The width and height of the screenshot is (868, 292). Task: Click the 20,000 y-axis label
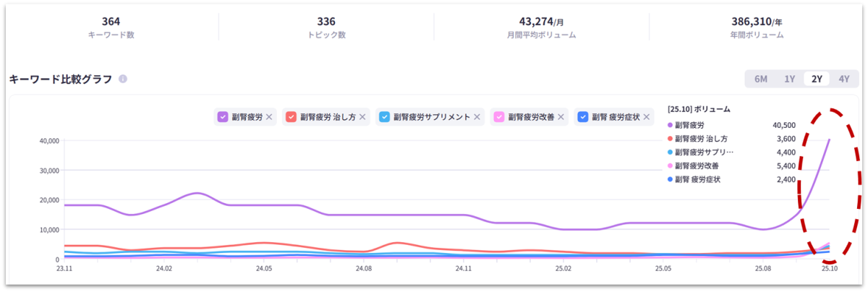point(48,200)
